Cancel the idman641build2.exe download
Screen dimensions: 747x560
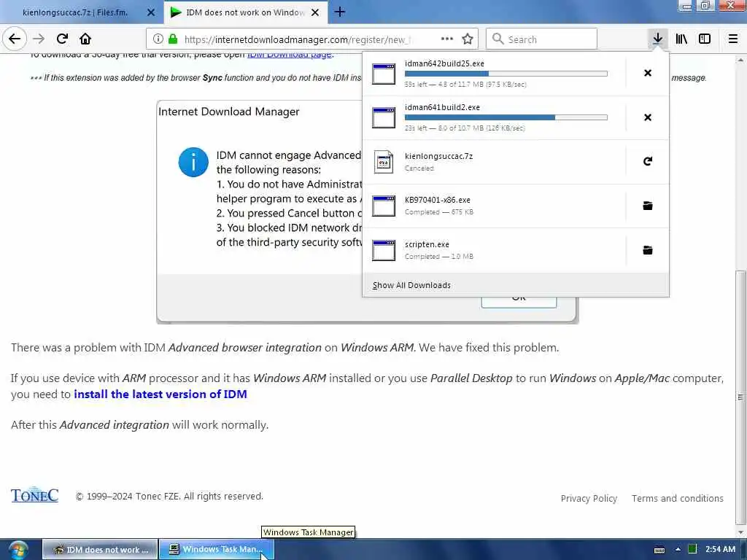(648, 117)
